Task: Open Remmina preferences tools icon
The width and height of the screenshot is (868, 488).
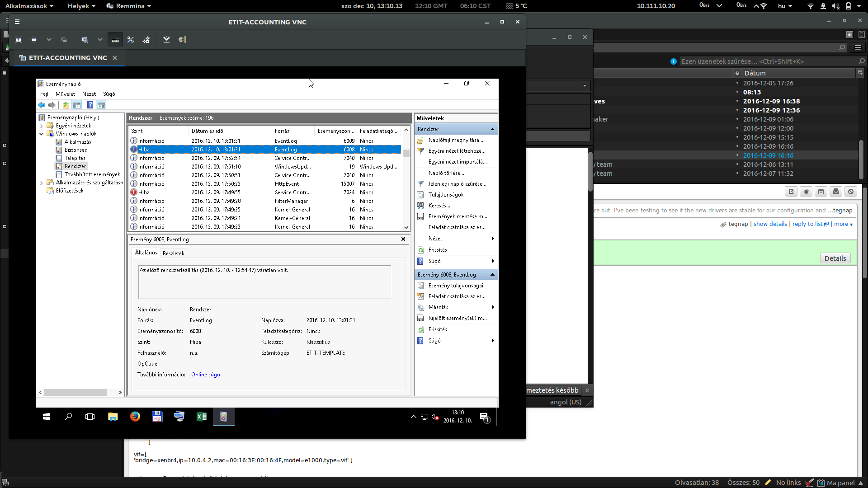Action: tap(131, 40)
